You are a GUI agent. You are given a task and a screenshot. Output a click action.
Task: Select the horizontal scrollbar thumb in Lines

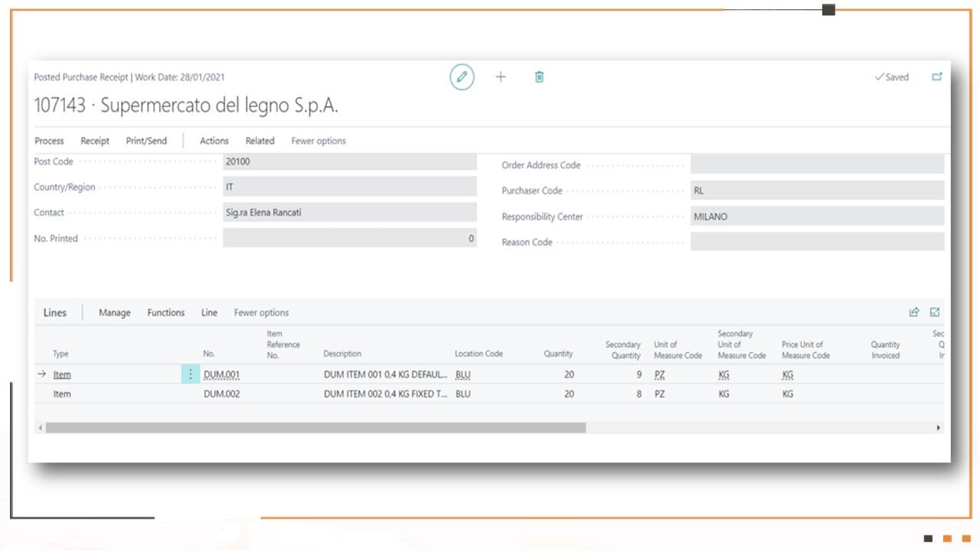pyautogui.click(x=315, y=428)
